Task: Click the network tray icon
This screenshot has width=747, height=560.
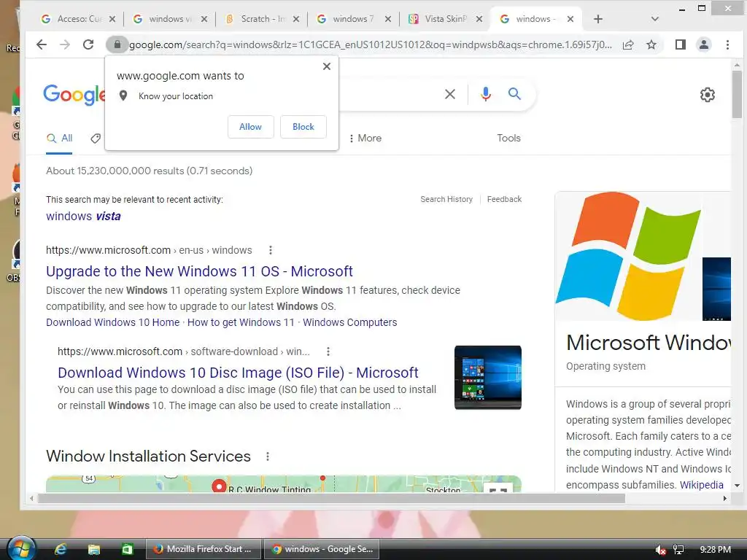Action: tap(678, 550)
